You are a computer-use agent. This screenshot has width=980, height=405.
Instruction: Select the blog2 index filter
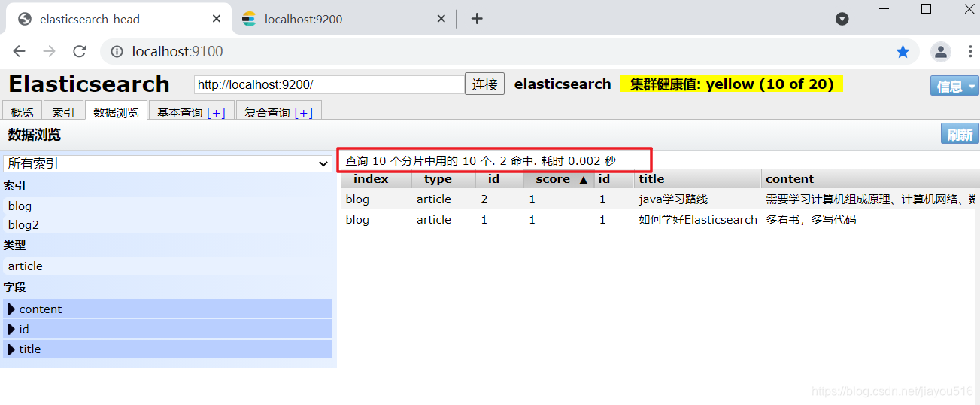(x=167, y=224)
